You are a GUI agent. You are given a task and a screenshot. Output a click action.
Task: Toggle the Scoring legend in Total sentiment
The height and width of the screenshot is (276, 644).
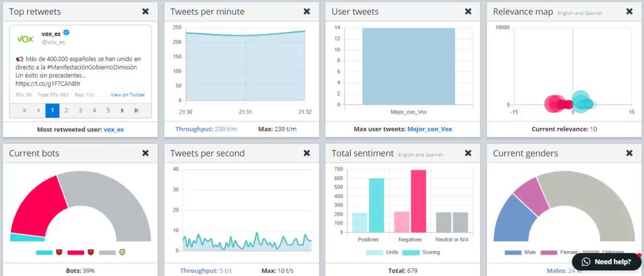(x=421, y=252)
